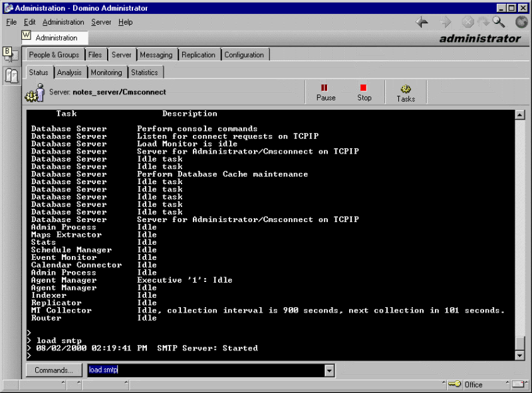
Task: Click the 'Router' task row
Action: pos(94,318)
